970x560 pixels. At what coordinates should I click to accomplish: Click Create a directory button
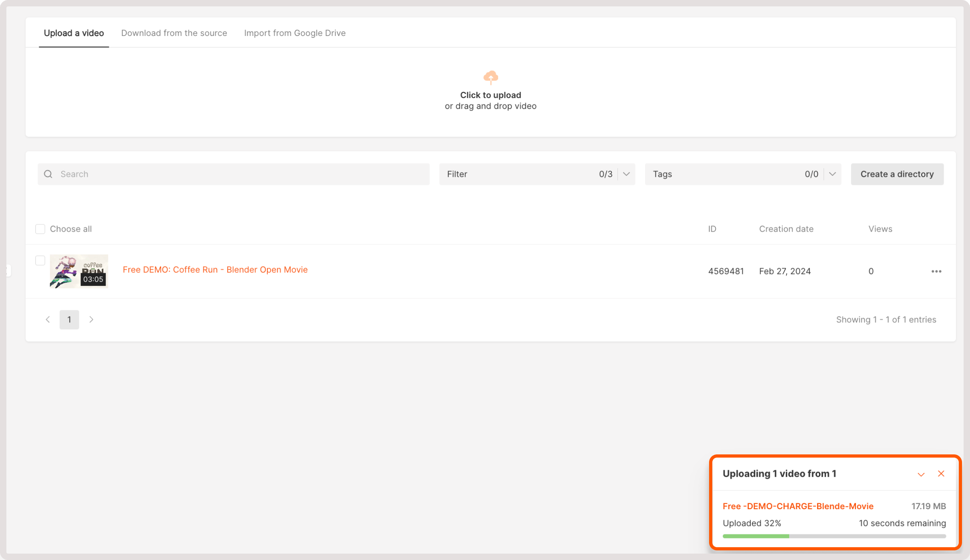(897, 174)
